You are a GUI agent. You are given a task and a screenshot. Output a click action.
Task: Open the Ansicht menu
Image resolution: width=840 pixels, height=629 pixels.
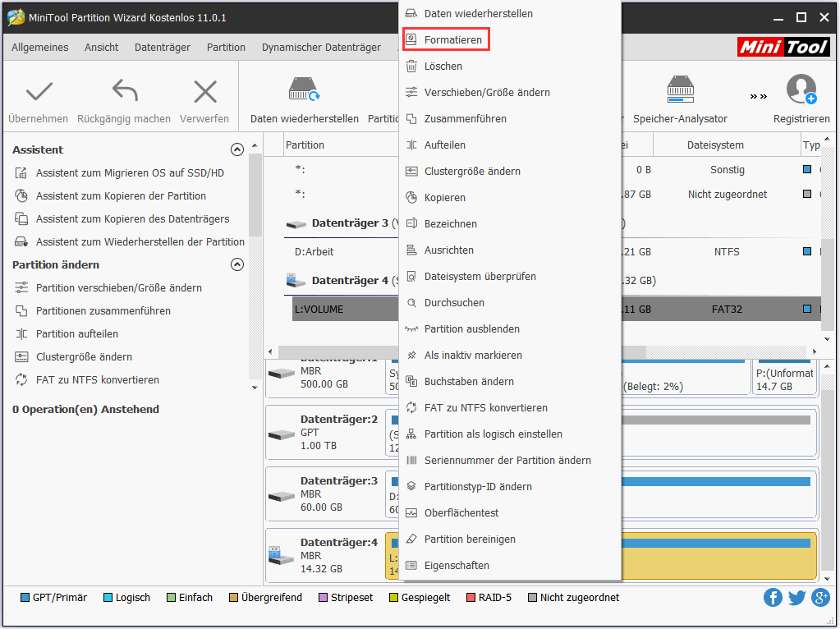pos(101,47)
